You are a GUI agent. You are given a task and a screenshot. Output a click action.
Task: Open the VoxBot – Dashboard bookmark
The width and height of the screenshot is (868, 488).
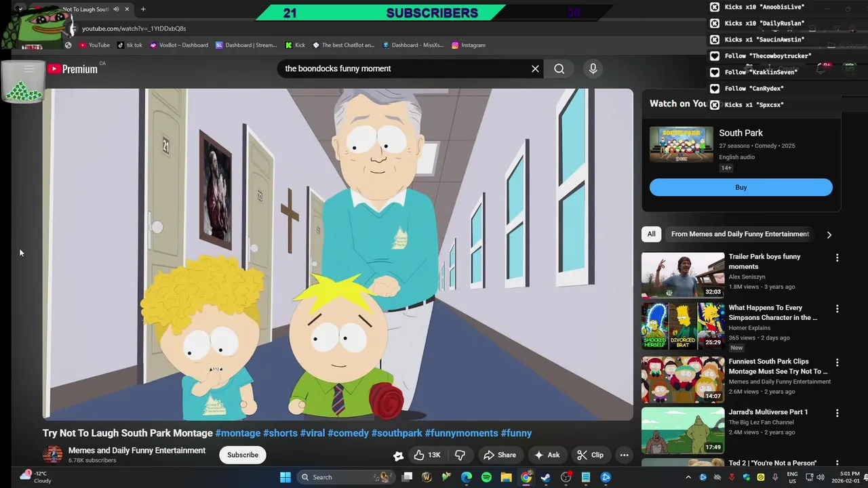coord(179,45)
